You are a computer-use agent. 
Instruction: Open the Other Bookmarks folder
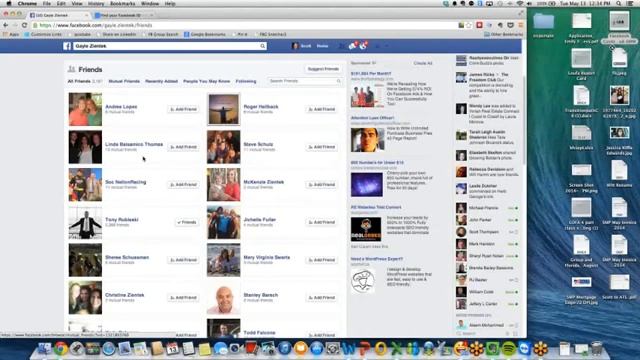tap(503, 34)
